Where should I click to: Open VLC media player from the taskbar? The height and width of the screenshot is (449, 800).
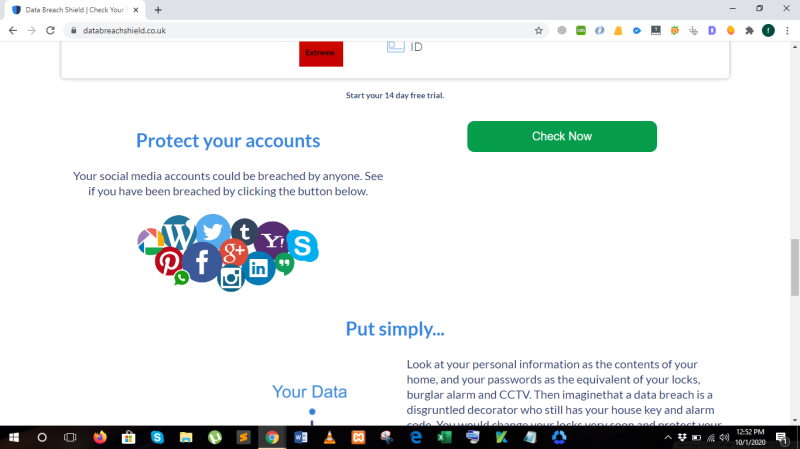coord(330,437)
